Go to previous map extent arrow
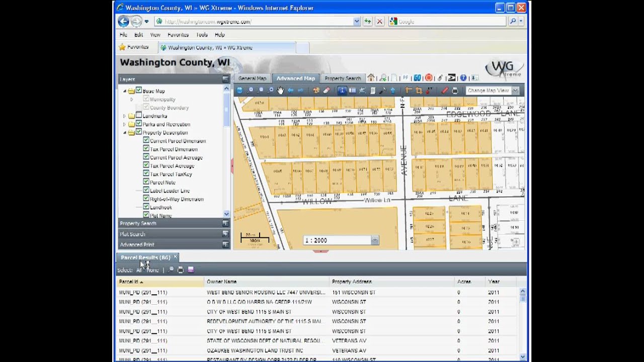 291,90
